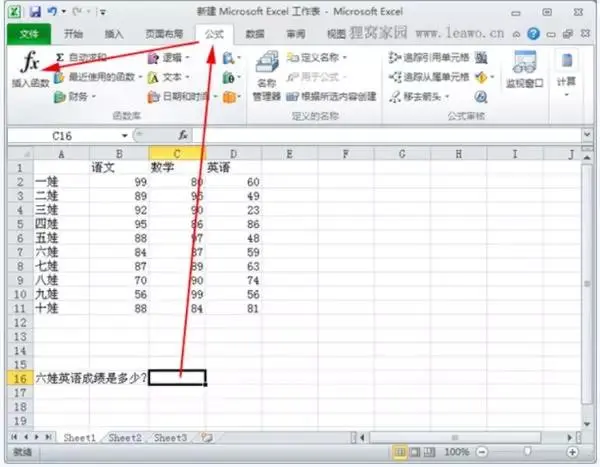
Task: Select cell containing 六娃英语成绩是多少?
Action: click(91, 378)
